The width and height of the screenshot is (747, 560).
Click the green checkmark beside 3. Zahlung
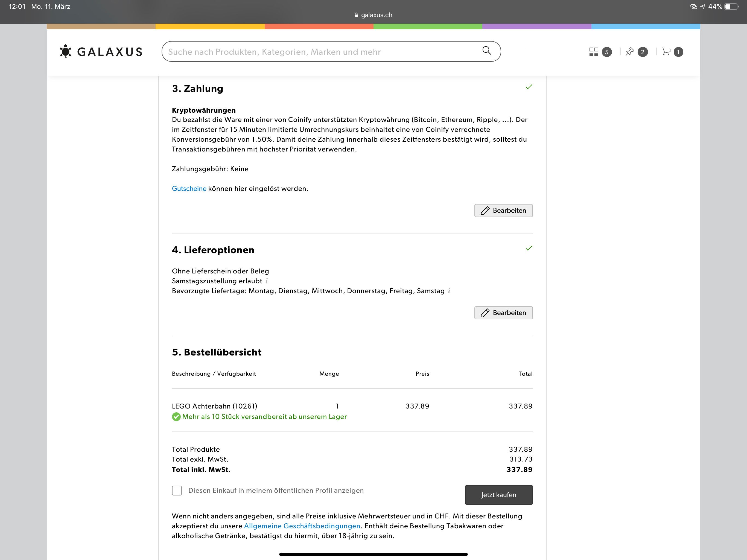pos(529,87)
